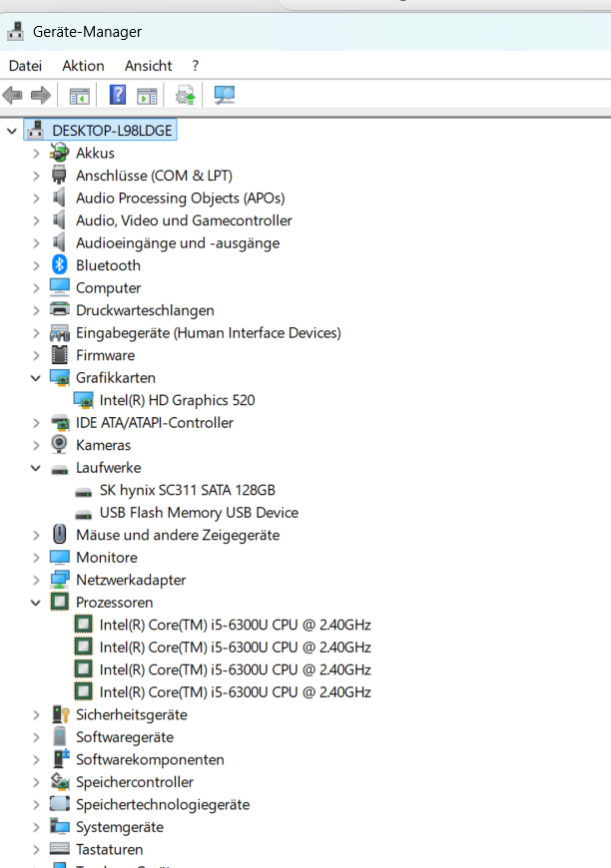Click the Audio Processing Objects speaker icon
Image resolution: width=611 pixels, height=868 pixels.
point(58,198)
